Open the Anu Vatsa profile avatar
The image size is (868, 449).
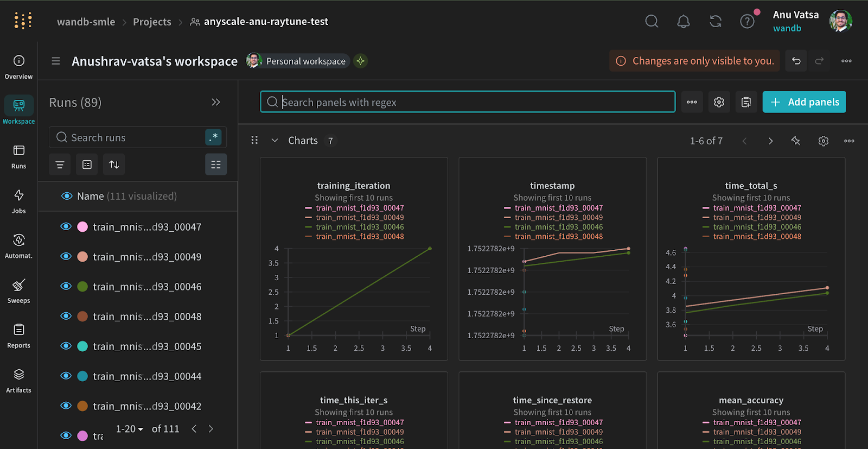click(x=840, y=21)
